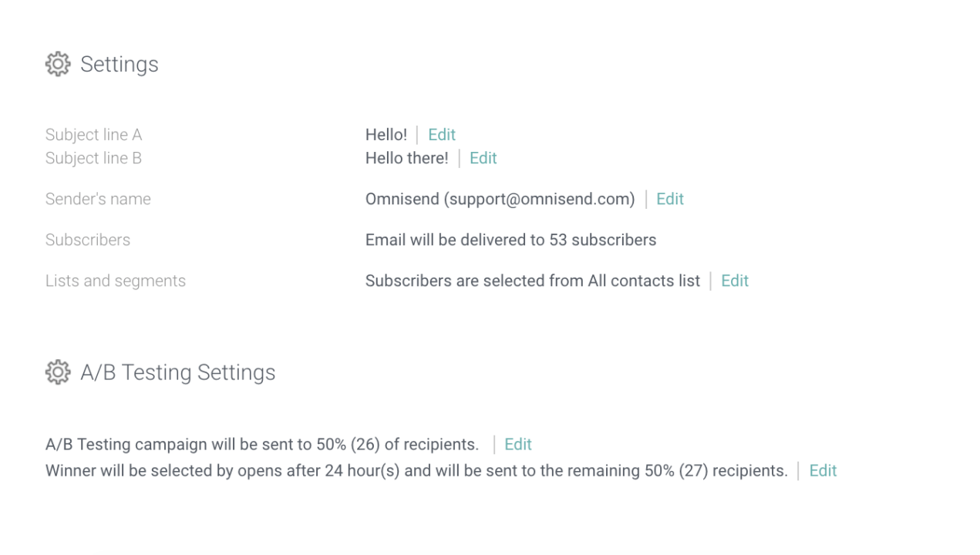Edit Subject line A

441,134
